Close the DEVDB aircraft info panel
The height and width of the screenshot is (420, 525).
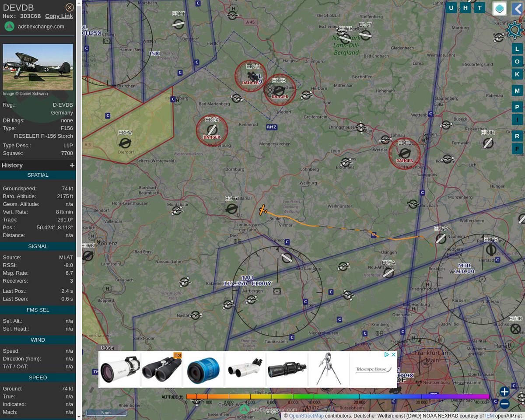[x=70, y=7]
